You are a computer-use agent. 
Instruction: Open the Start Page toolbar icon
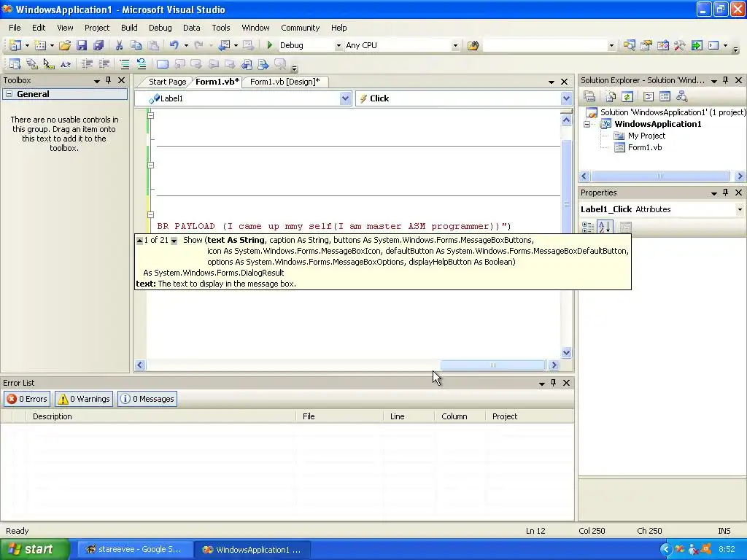point(697,45)
